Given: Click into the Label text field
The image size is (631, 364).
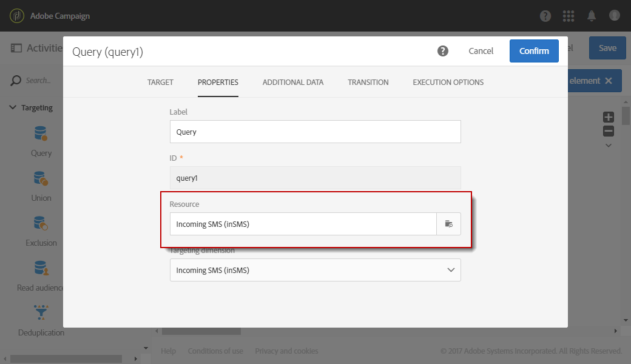Looking at the screenshot, I should 315,132.
